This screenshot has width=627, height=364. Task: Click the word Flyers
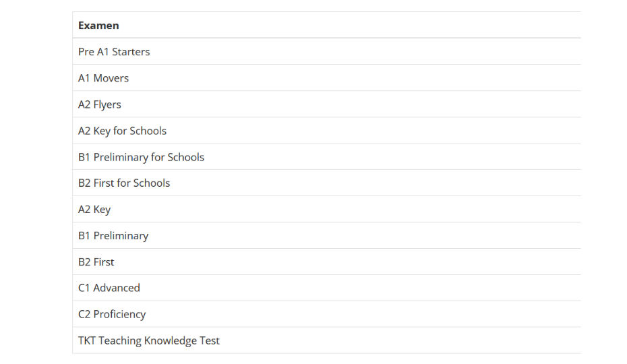tap(107, 104)
